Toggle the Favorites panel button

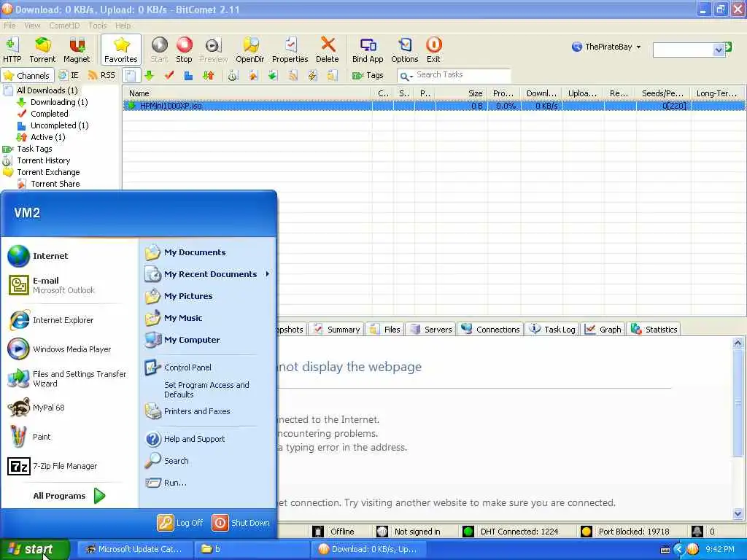pos(121,50)
